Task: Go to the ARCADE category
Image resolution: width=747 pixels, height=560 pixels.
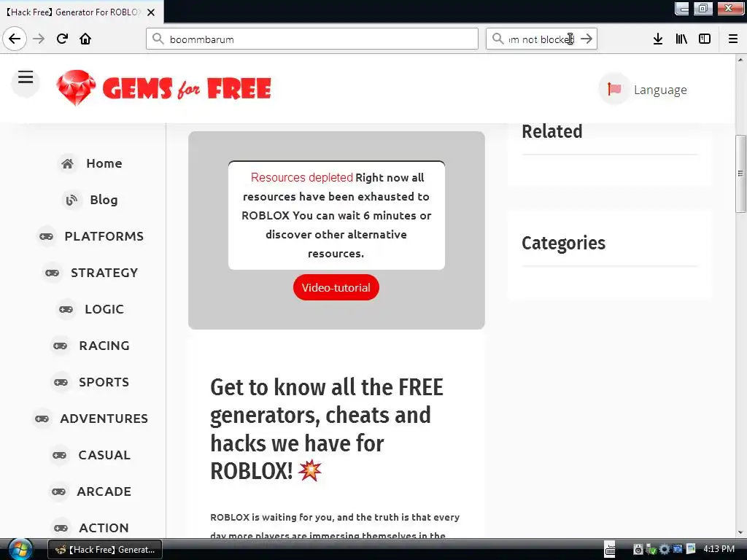Action: tap(104, 491)
